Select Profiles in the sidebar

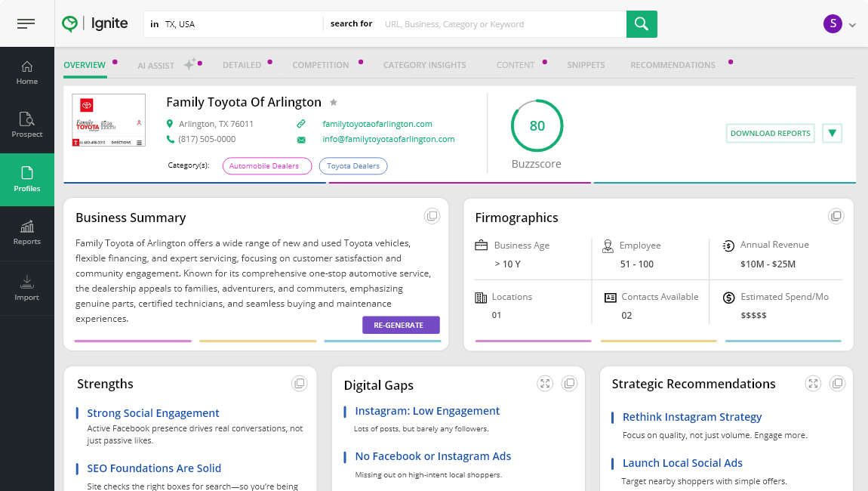pos(27,180)
